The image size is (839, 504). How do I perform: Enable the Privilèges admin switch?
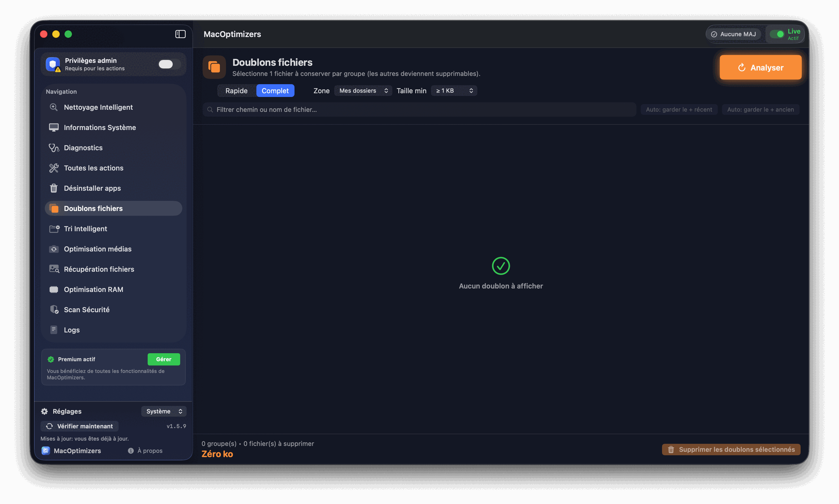click(169, 64)
